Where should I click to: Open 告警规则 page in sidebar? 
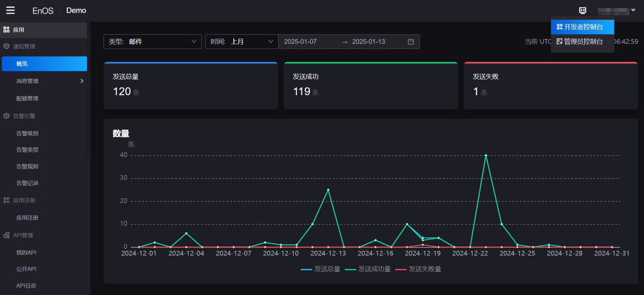27,167
